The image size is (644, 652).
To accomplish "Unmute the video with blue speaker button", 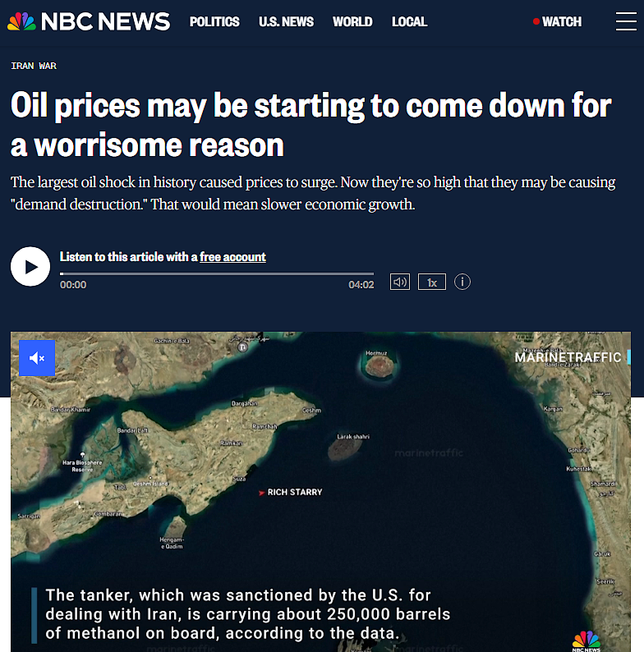I will [37, 358].
